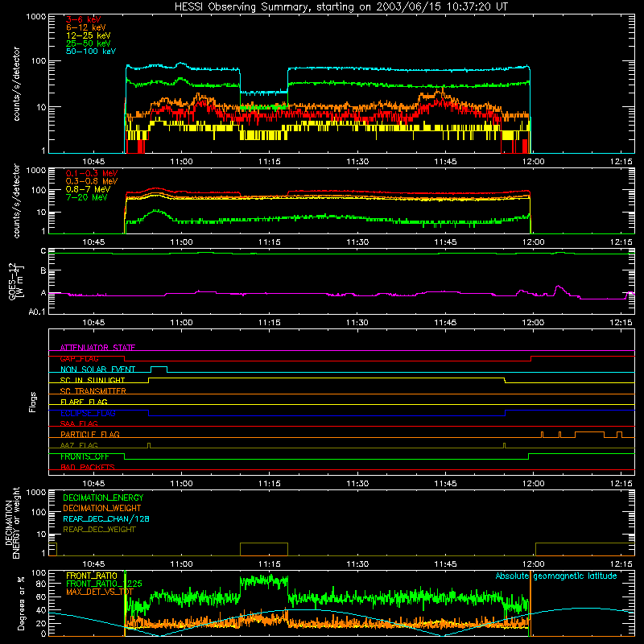Select the yellow 12-25 keV legend label

[89, 35]
